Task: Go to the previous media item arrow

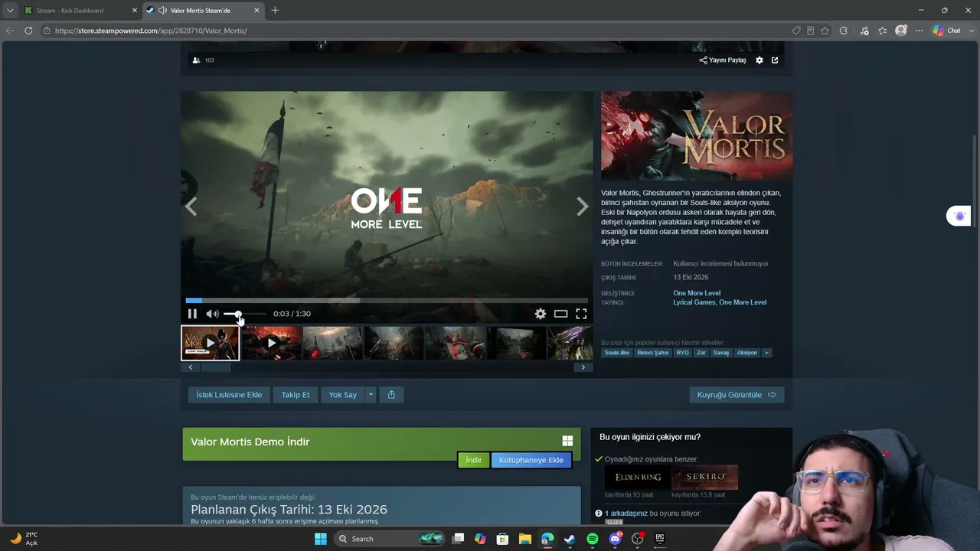Action: (x=191, y=207)
